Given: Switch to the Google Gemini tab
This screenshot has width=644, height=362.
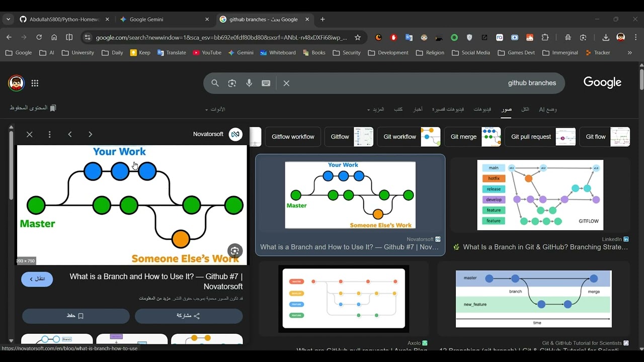Looking at the screenshot, I should pos(165,19).
